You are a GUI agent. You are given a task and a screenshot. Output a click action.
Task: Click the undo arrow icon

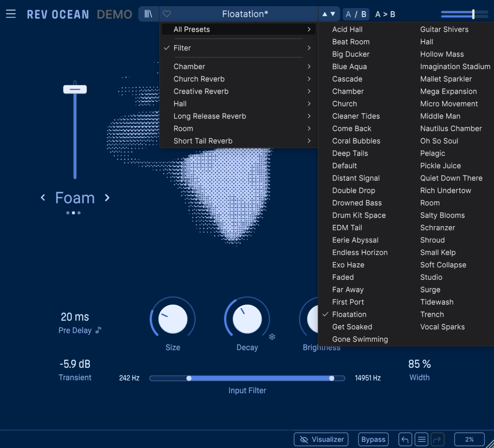(x=405, y=439)
